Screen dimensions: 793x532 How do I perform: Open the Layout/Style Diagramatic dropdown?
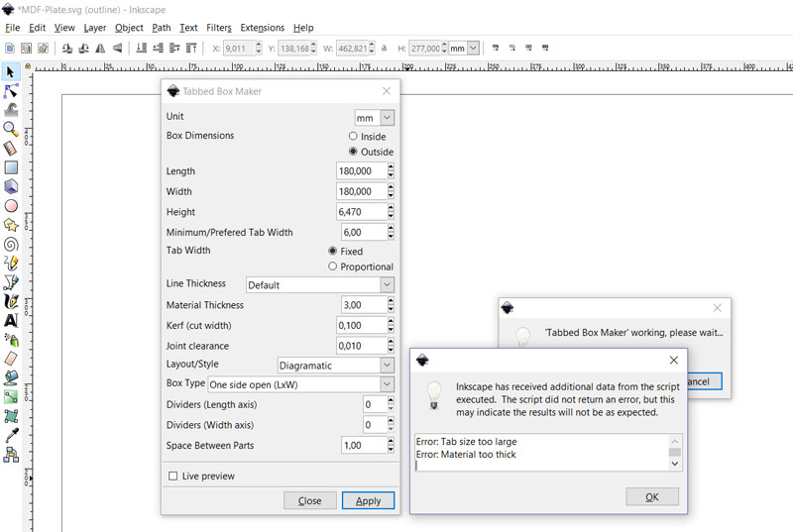point(336,366)
